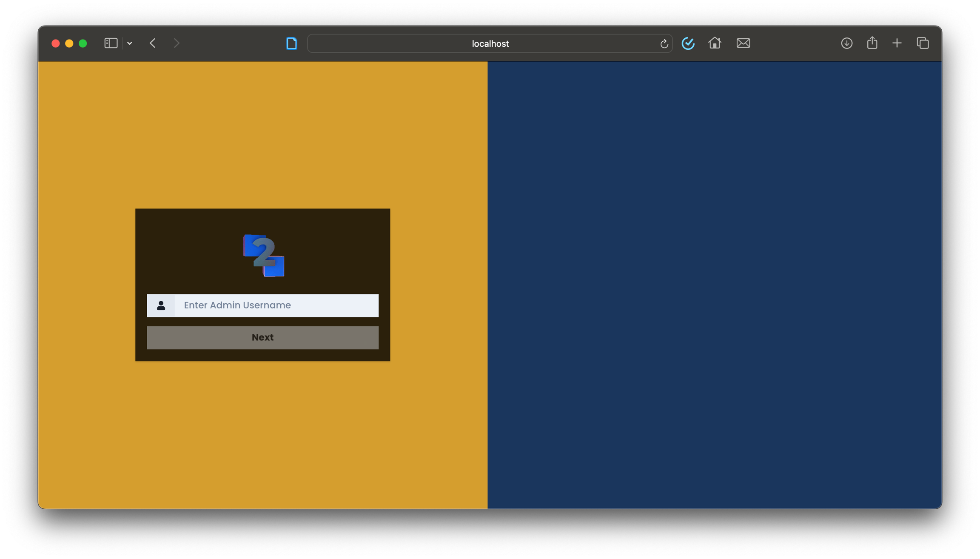Click the blue checkmark extension icon

(688, 43)
